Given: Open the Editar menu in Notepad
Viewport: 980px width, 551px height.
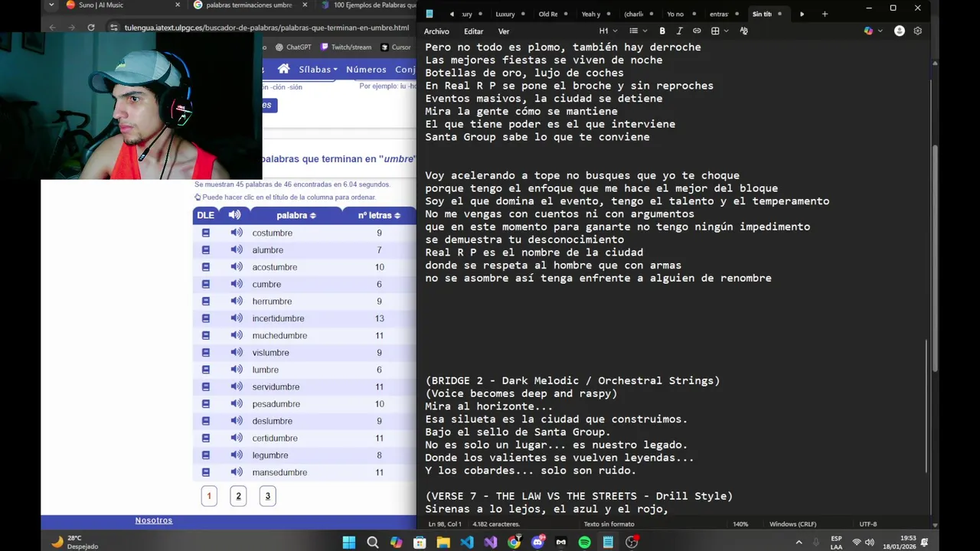Looking at the screenshot, I should coord(473,31).
